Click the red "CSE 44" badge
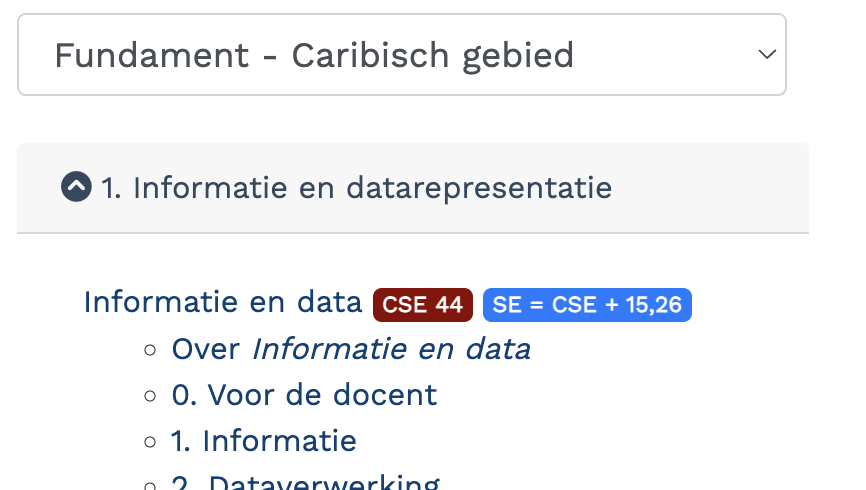This screenshot has height=490, width=866. [x=422, y=305]
